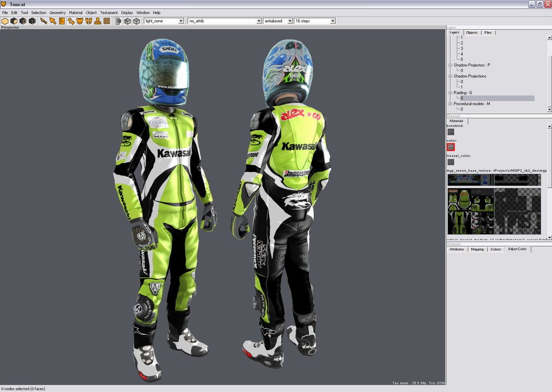Select layer 0 under Shadow Projectors - P
This screenshot has height=392, width=552.
pos(462,71)
